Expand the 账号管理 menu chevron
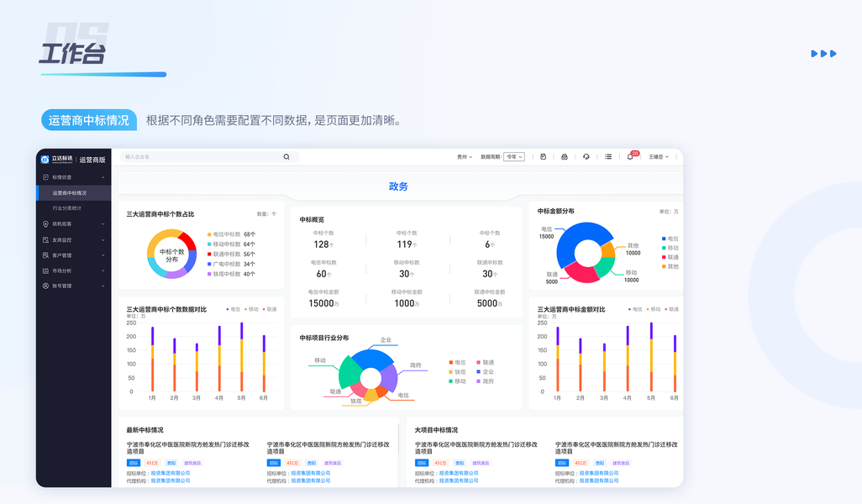The image size is (862, 504). click(102, 286)
